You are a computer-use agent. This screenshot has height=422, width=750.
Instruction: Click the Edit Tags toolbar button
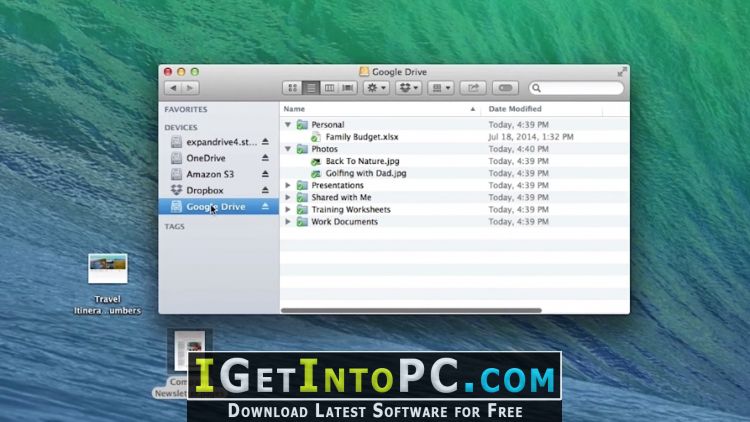tap(505, 88)
